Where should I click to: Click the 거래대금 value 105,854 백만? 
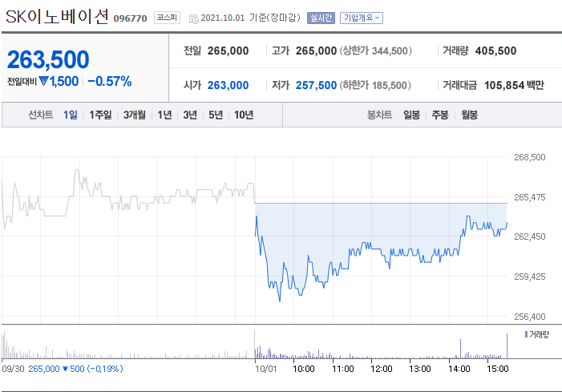pos(514,85)
